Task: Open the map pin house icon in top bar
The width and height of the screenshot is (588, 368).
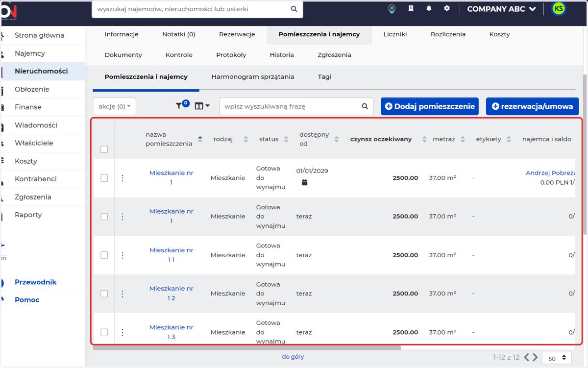Action: [x=392, y=9]
